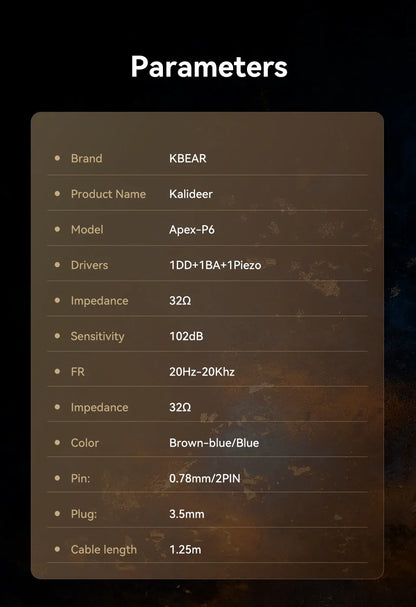Click the 1.25m cable length value

coord(185,550)
